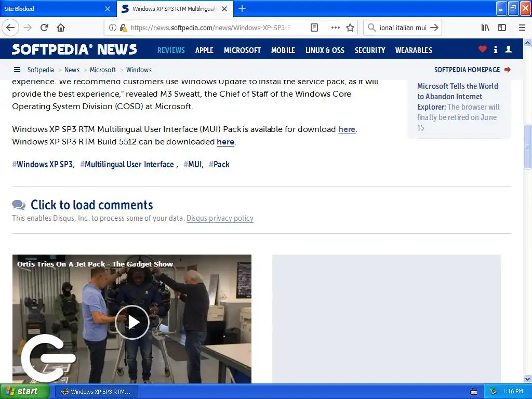532x399 pixels.
Task: Go to Microsoft breadcrumb link
Action: point(103,70)
